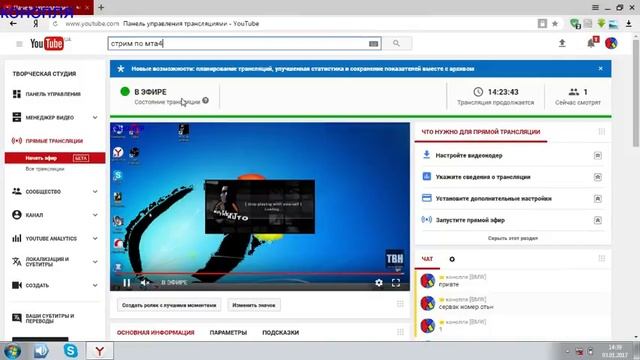Open Прямые трансляции section
Image resolution: width=640 pixels, height=360 pixels.
coord(55,141)
